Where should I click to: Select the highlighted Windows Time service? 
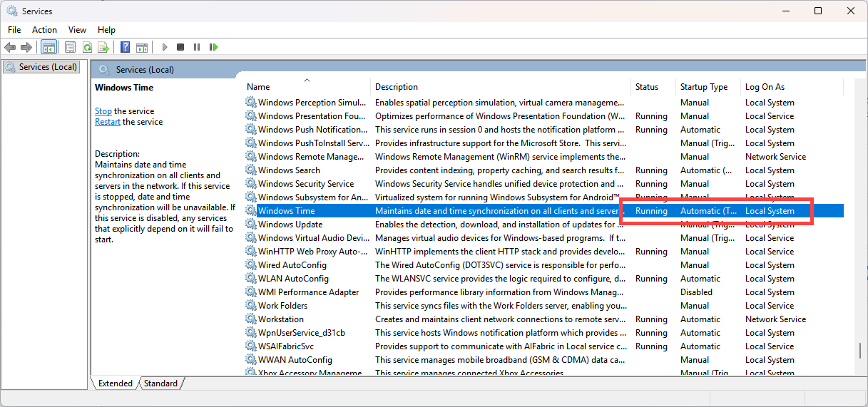(543, 211)
